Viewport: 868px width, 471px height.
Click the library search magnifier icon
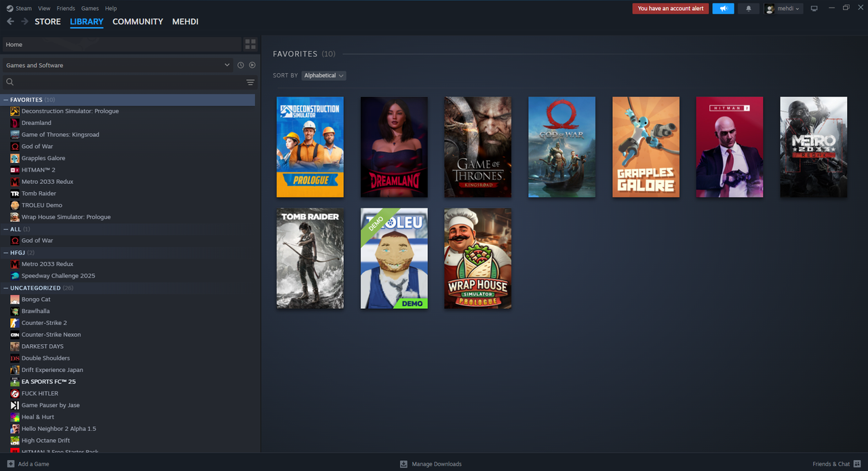[10, 82]
